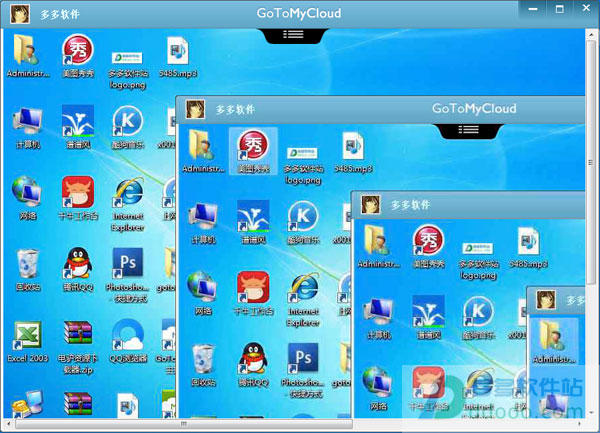The height and width of the screenshot is (433, 600).
Task: Click the user avatar in the third nested window
Action: pyautogui.click(x=371, y=205)
